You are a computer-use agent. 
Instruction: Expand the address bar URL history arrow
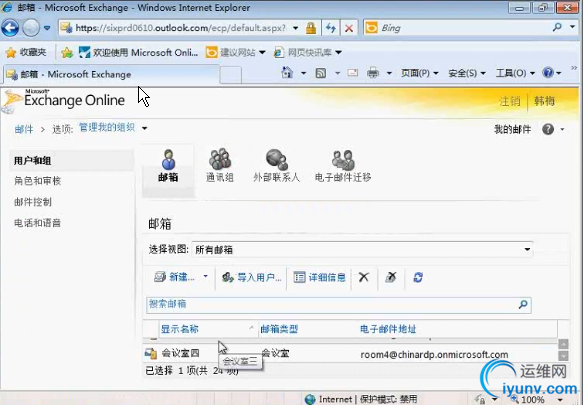(295, 28)
